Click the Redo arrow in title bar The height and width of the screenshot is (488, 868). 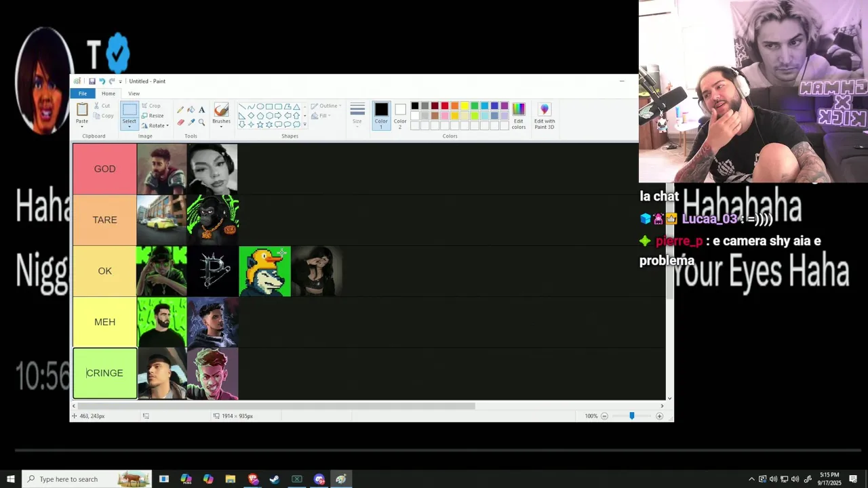(112, 81)
